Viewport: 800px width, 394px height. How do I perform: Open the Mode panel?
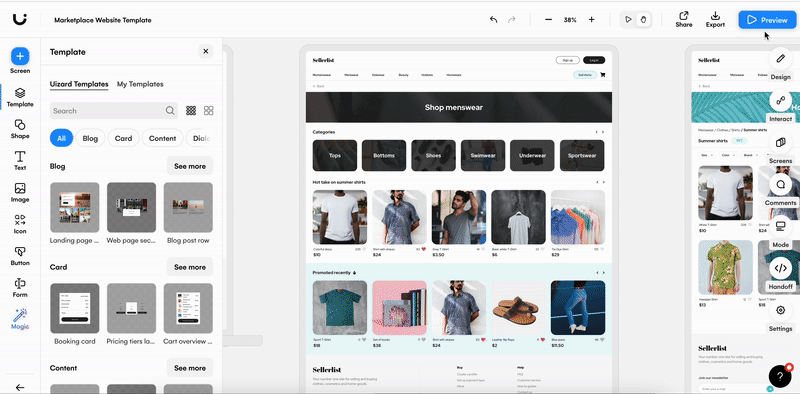pyautogui.click(x=780, y=232)
